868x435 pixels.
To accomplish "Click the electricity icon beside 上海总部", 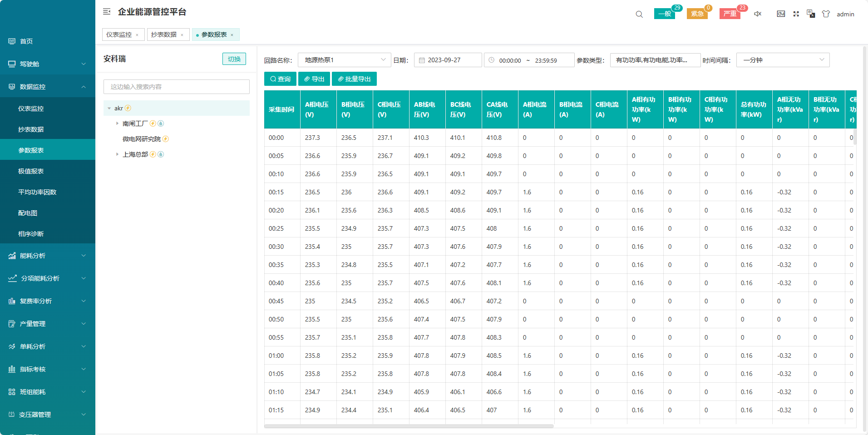I will [x=153, y=154].
